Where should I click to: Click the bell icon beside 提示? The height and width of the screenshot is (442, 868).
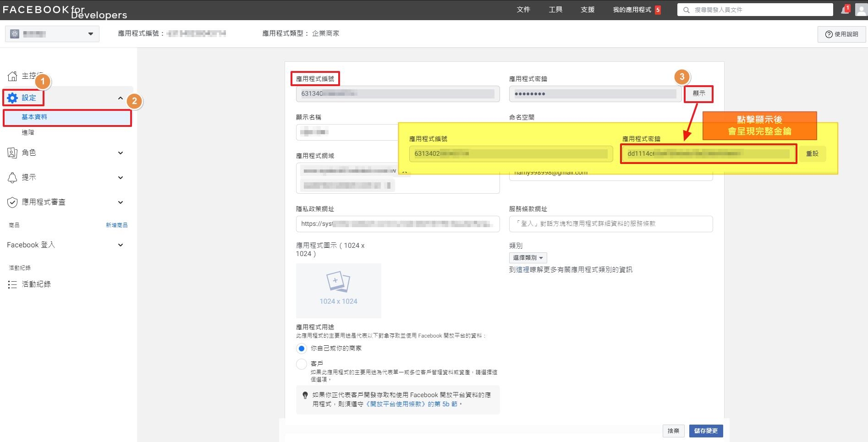tap(12, 178)
